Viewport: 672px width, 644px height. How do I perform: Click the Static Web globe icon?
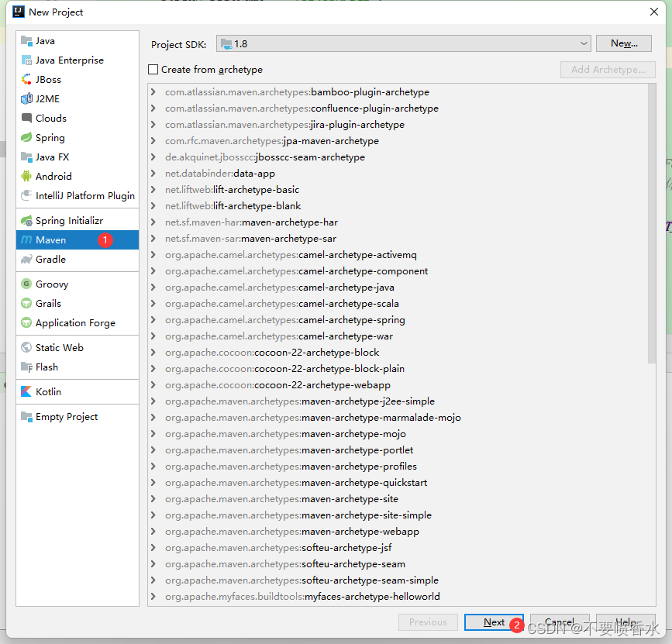pos(26,347)
